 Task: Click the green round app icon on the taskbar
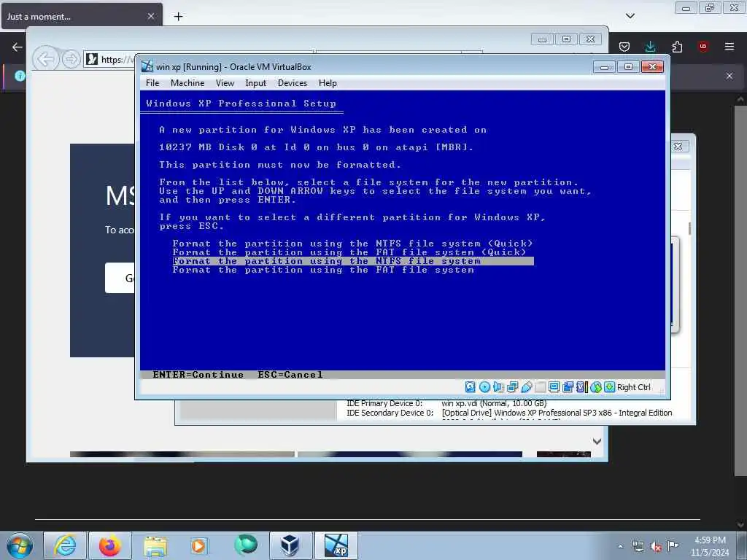coord(246,545)
